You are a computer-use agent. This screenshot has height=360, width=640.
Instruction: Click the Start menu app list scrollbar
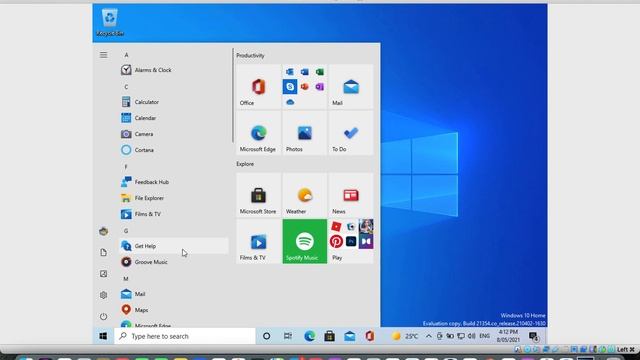[233, 95]
